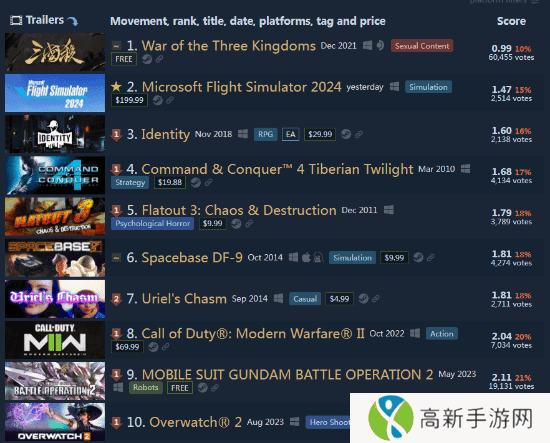
Task: Click the EA early access badge
Action: (291, 134)
